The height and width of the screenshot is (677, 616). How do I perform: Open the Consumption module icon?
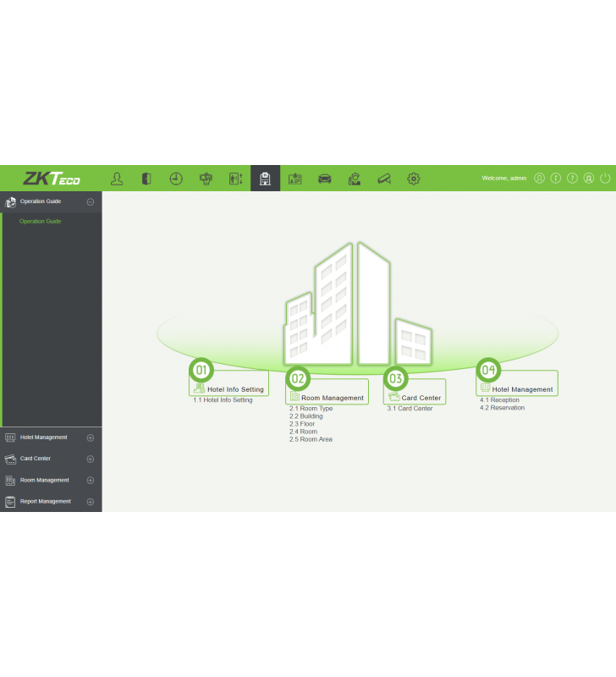coord(206,179)
